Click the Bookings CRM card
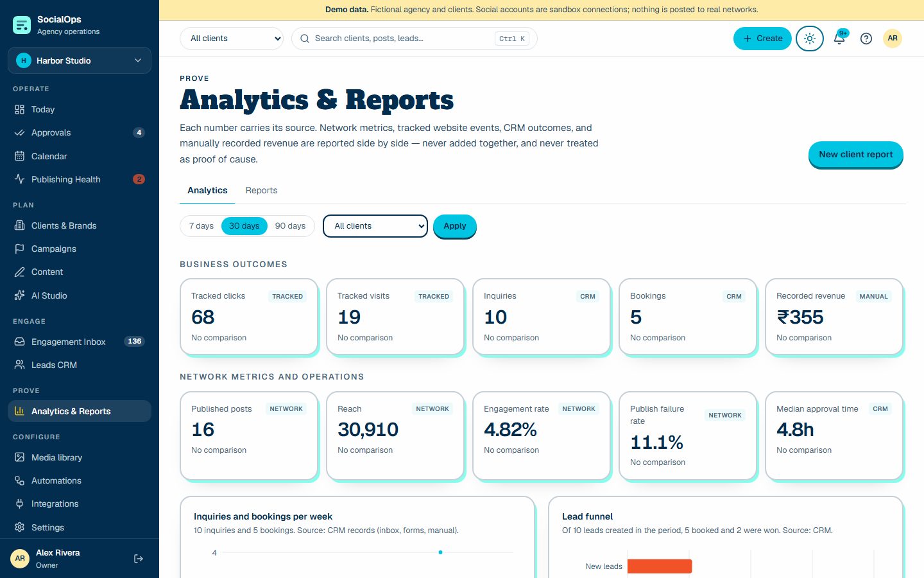Image resolution: width=924 pixels, height=578 pixels. point(688,317)
